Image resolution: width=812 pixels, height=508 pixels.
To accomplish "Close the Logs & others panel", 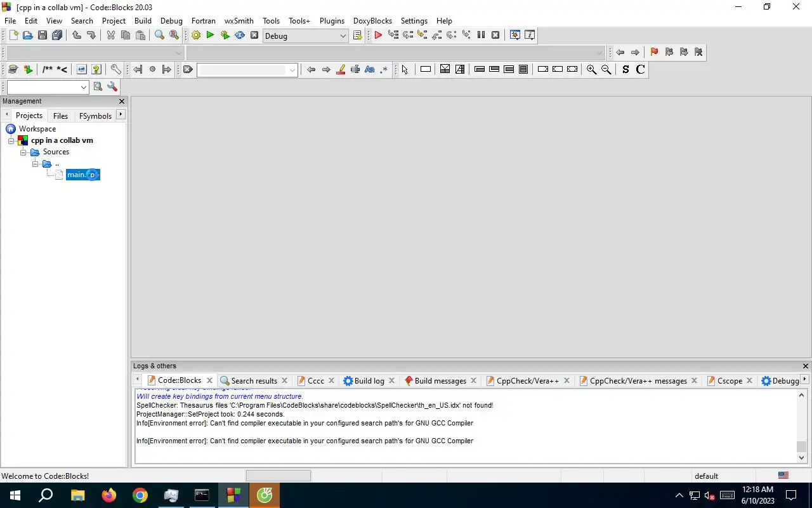I will pos(806,366).
